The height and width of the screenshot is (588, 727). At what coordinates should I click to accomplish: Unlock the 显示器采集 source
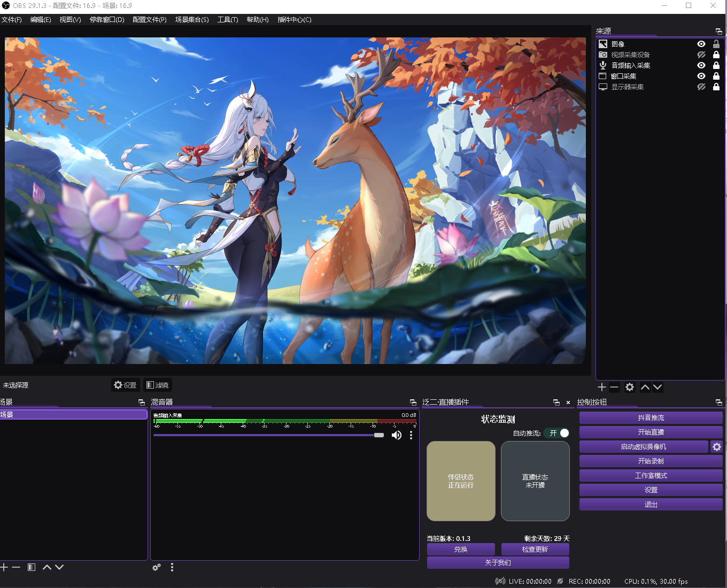click(x=716, y=87)
